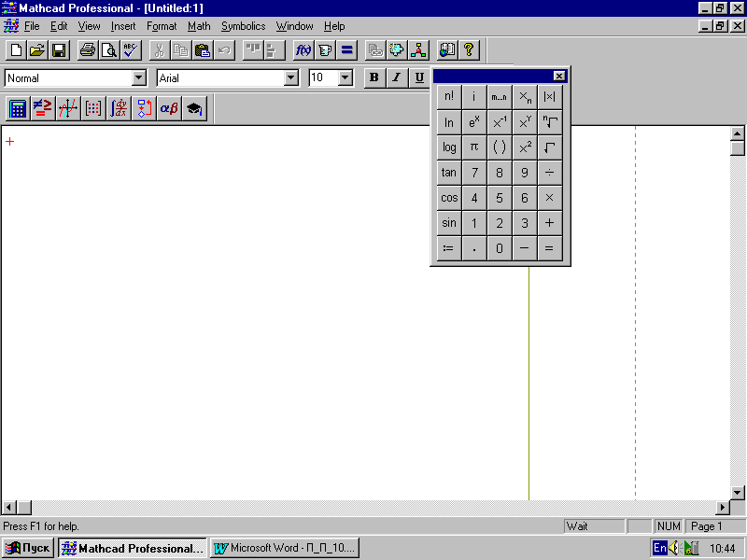Screen dimensions: 747x560
Task: Insert unit measuring cup icon
Action: tap(325, 50)
